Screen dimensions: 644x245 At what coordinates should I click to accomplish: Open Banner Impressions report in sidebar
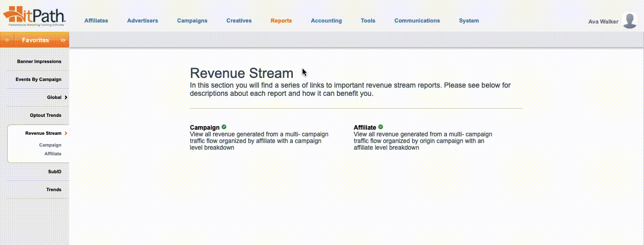(x=39, y=62)
